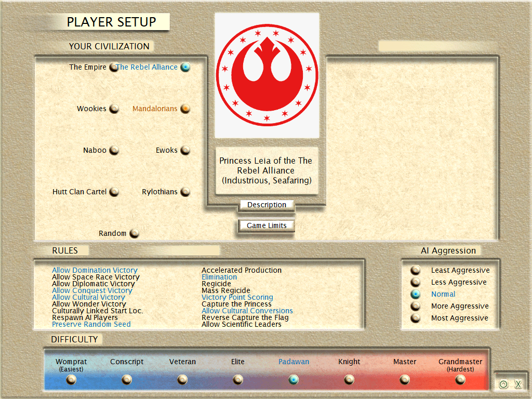Select Knight difficulty level

click(x=349, y=379)
